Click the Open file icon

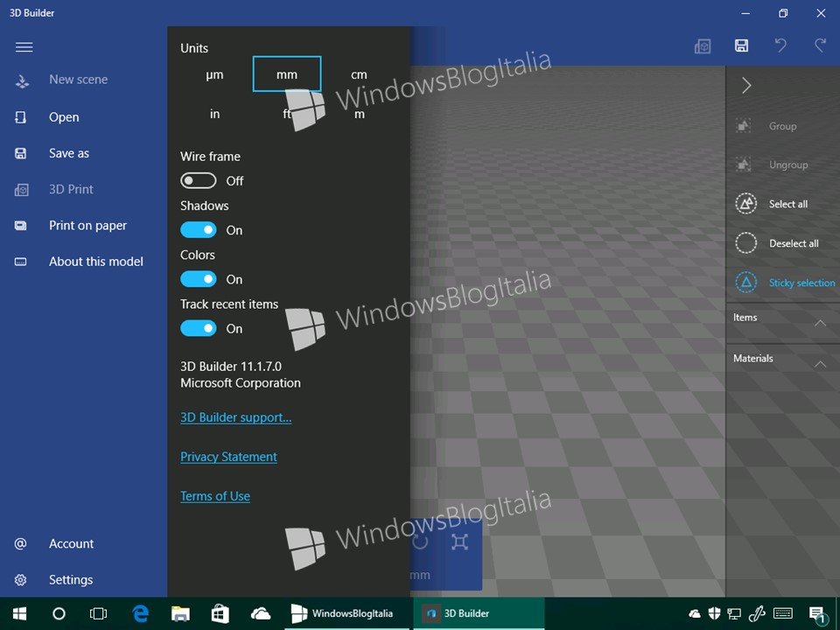[x=20, y=117]
